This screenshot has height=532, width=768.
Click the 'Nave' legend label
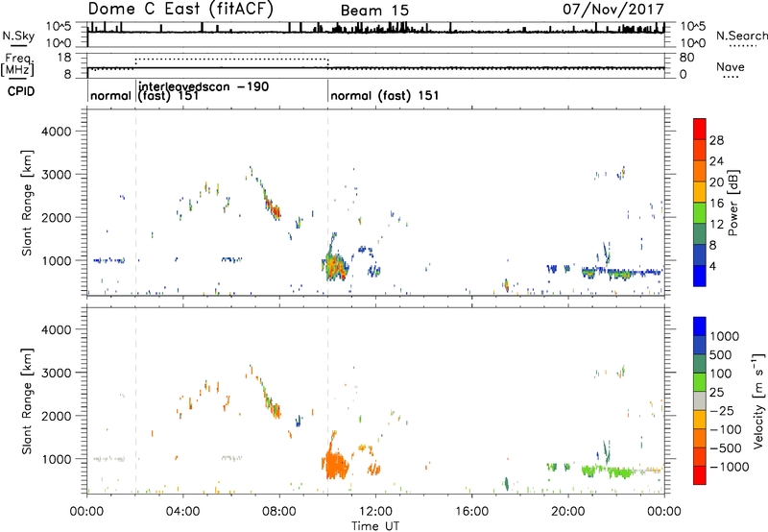(730, 67)
